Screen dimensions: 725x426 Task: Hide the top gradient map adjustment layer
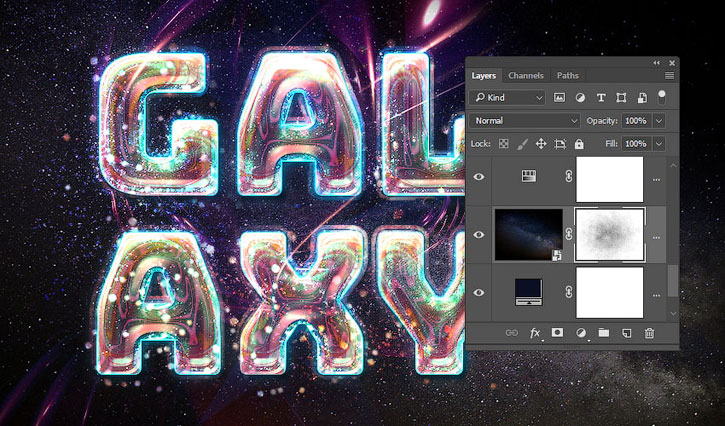click(479, 177)
